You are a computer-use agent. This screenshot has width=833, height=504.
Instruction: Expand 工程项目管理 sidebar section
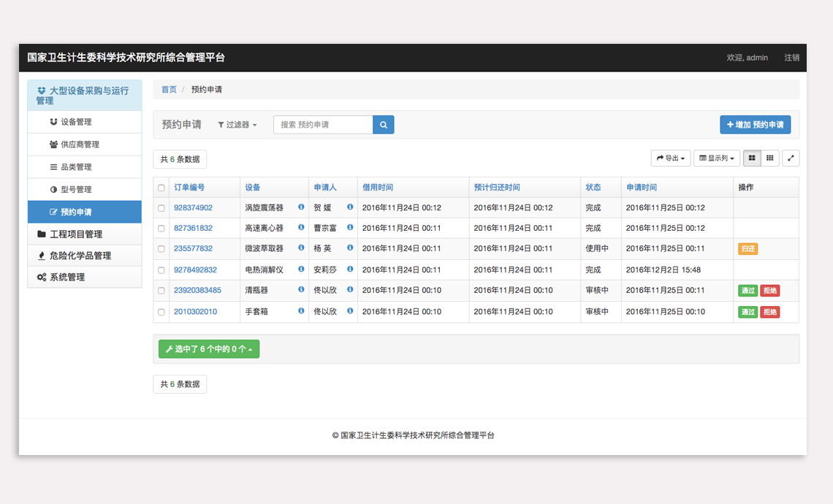click(x=76, y=234)
